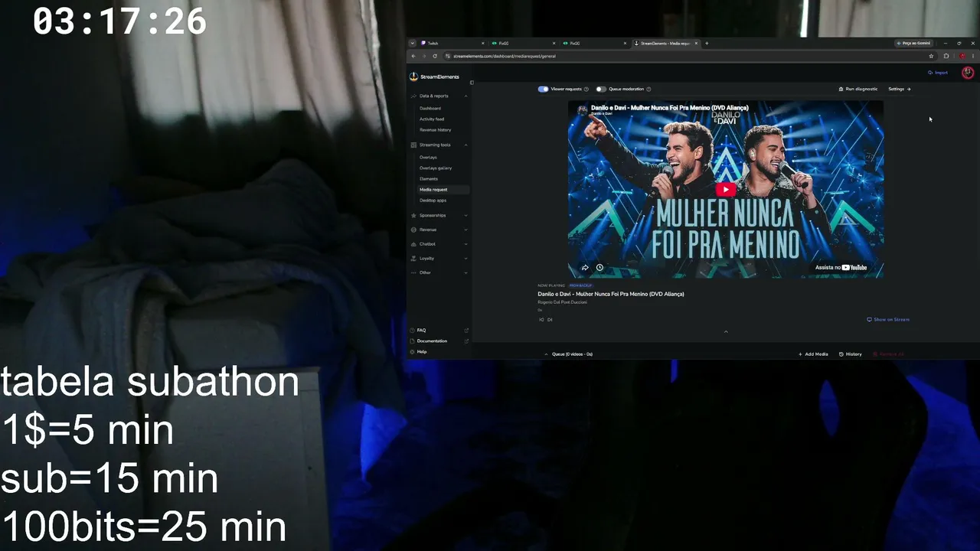Select the StreamElements Media request tab
The height and width of the screenshot is (551, 980).
click(665, 44)
